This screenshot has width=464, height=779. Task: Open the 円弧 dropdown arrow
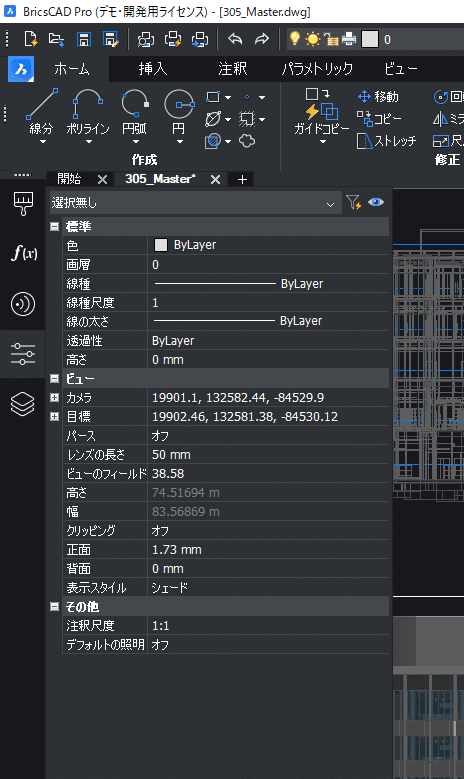[136, 142]
